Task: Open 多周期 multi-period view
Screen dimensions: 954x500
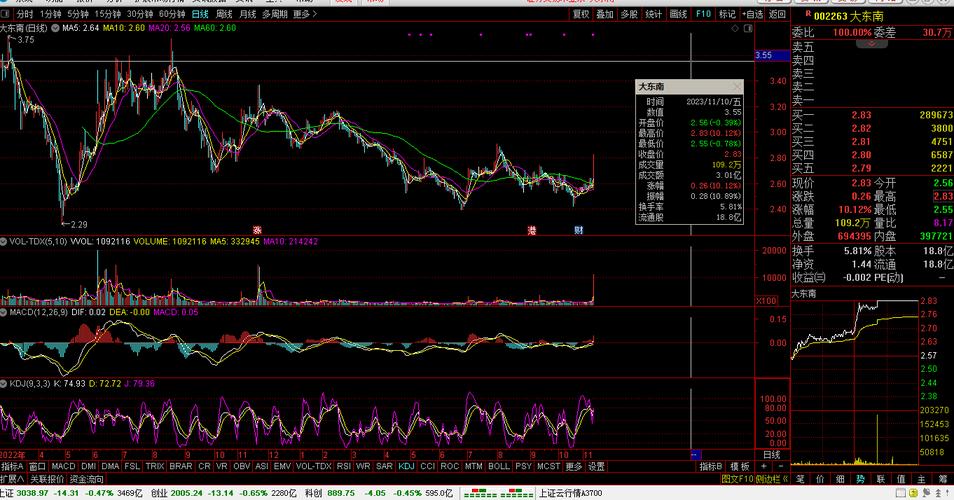Action: point(275,14)
